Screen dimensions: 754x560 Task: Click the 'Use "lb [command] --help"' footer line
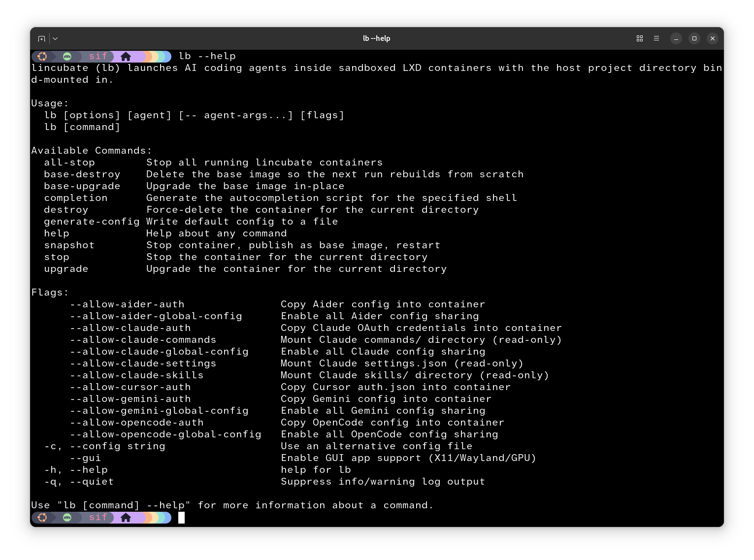(232, 505)
